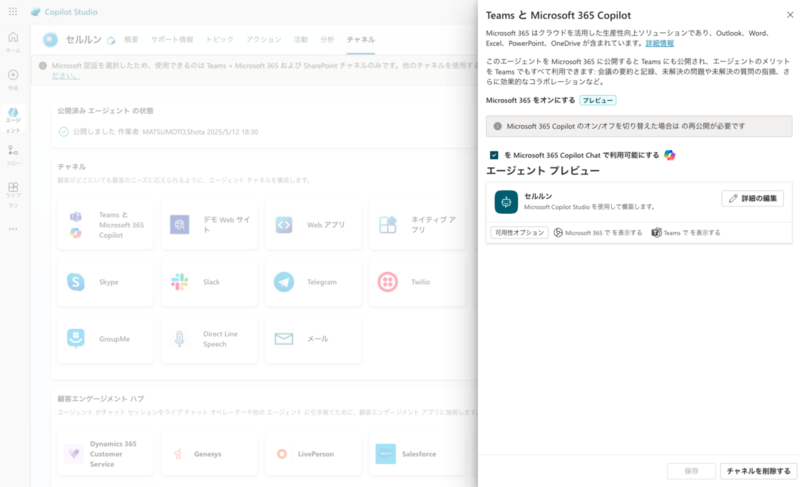Select the Telegram channel card
The height and width of the screenshot is (487, 800).
313,282
